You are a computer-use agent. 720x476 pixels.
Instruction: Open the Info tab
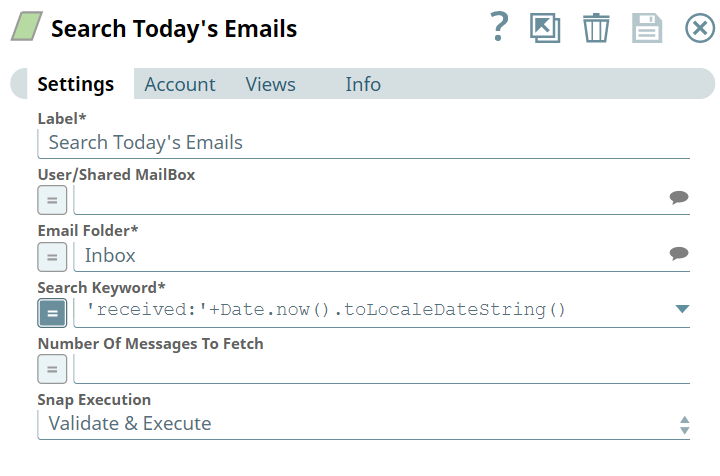coord(363,84)
